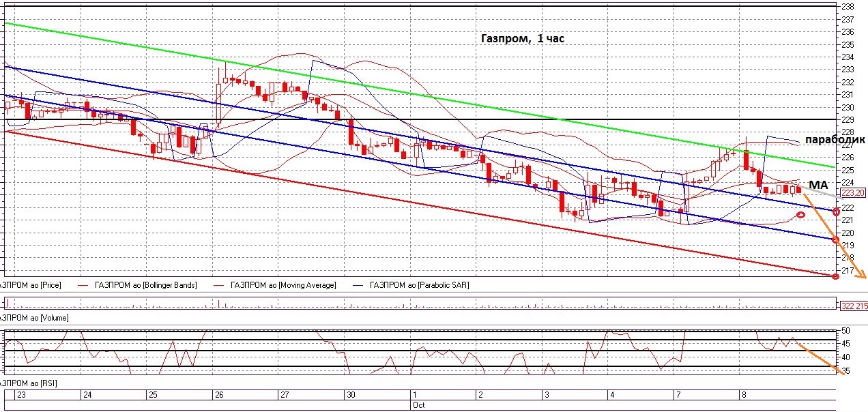
Task: Select date 24 on the time axis
Action: pyautogui.click(x=87, y=395)
